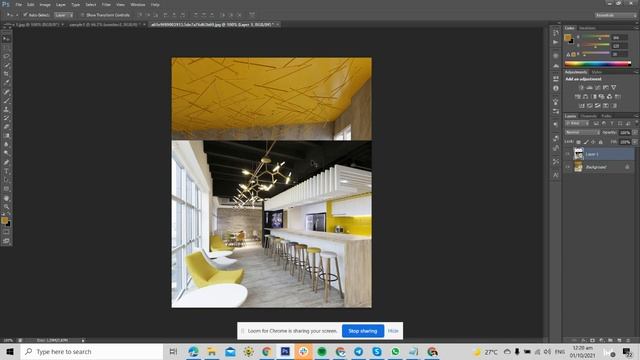Open the Essentials workspace dropdown

(616, 15)
